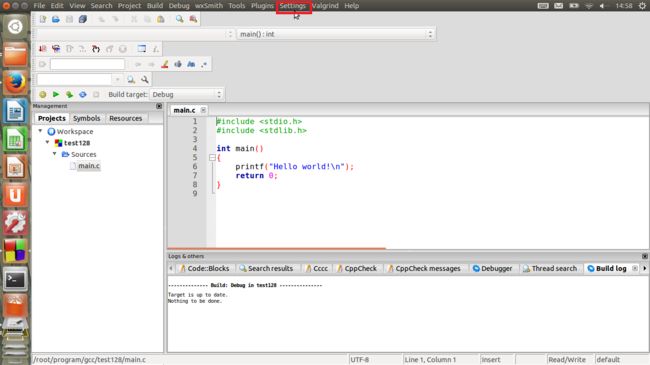Screen dimensions: 650x365
Task: Open the File menu
Action: [x=39, y=6]
